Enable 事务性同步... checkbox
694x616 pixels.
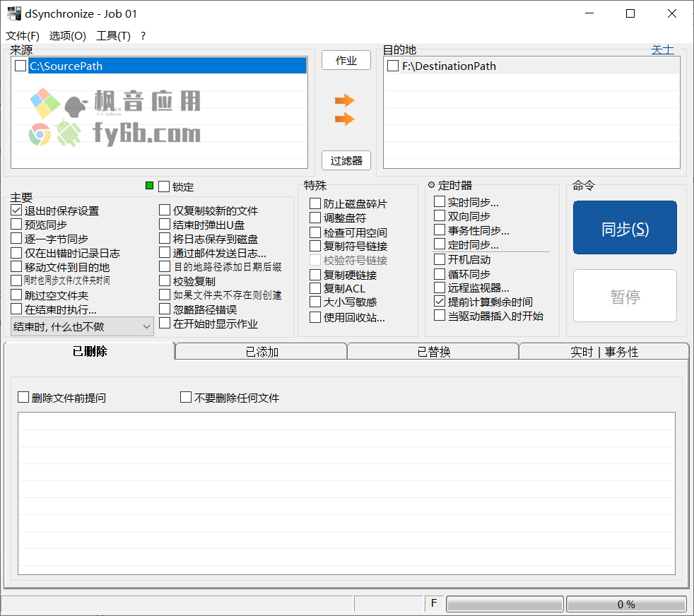(440, 230)
